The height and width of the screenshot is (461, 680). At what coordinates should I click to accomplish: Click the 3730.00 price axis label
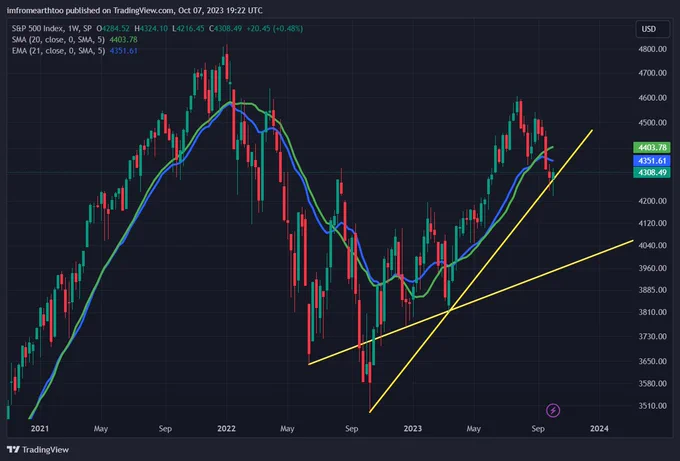pyautogui.click(x=652, y=337)
